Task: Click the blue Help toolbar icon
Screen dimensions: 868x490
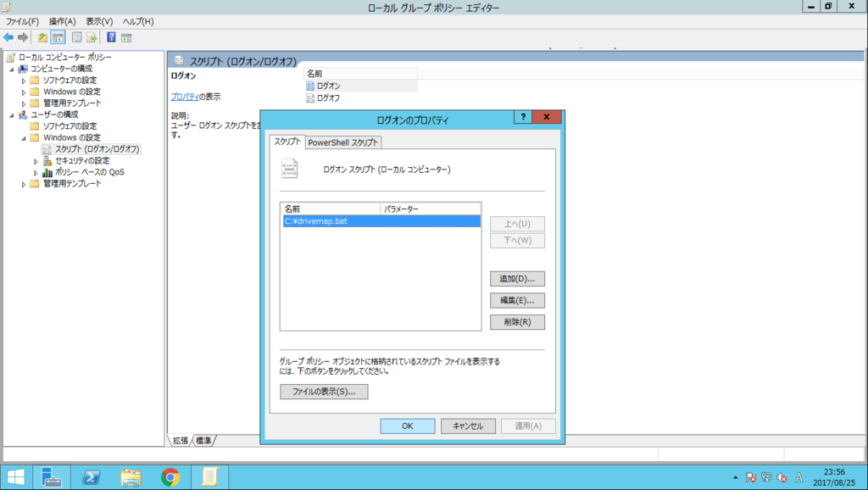Action: pos(111,37)
